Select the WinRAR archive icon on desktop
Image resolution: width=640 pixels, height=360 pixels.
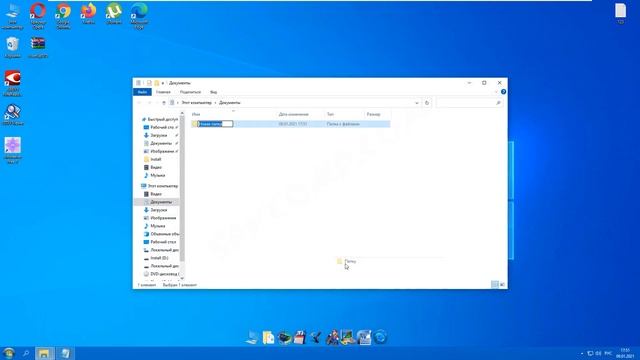[x=38, y=47]
